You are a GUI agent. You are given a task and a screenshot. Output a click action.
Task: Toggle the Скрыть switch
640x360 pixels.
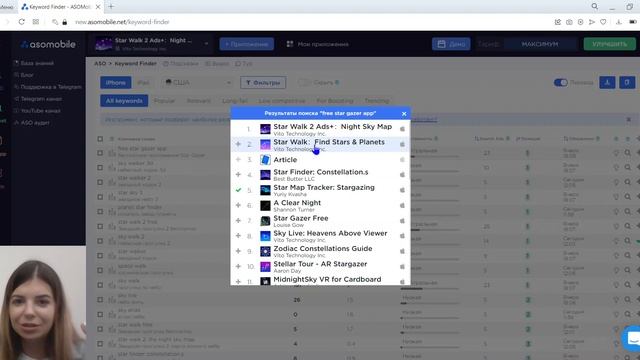pyautogui.click(x=304, y=82)
